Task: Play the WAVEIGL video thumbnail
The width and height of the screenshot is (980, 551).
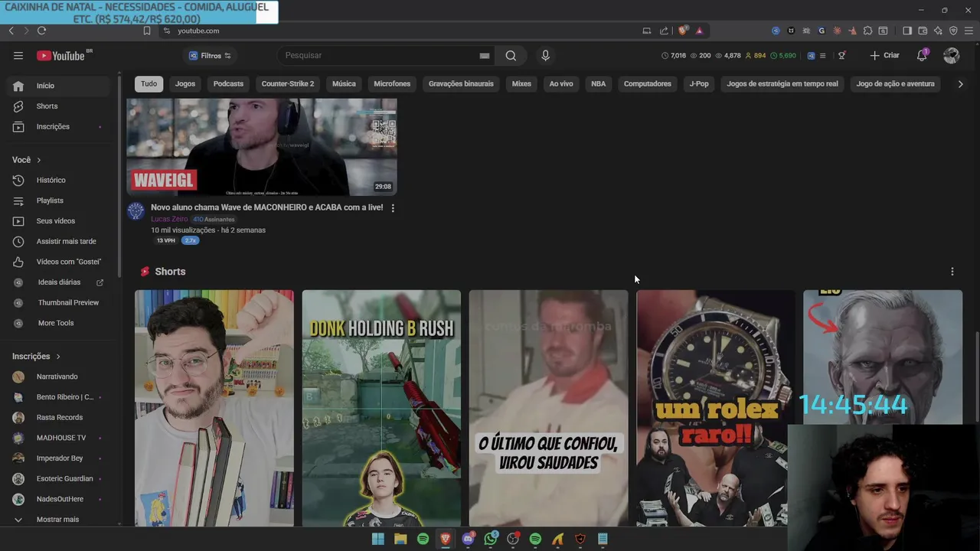Action: tap(262, 147)
